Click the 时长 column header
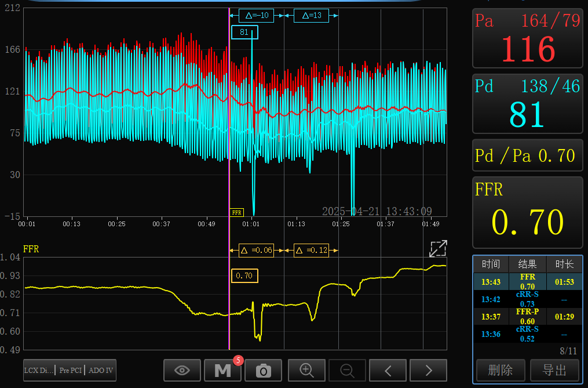This screenshot has height=388, width=588. coord(564,264)
